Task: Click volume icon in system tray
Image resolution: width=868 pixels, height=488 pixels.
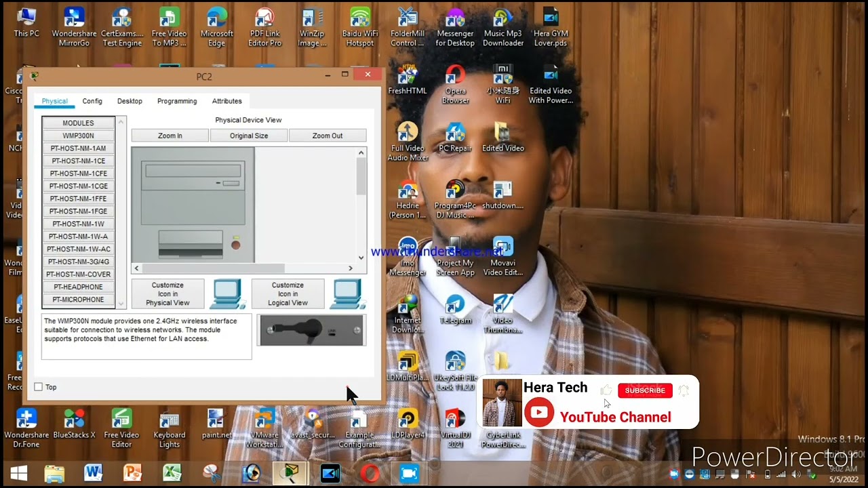Action: pyautogui.click(x=796, y=474)
